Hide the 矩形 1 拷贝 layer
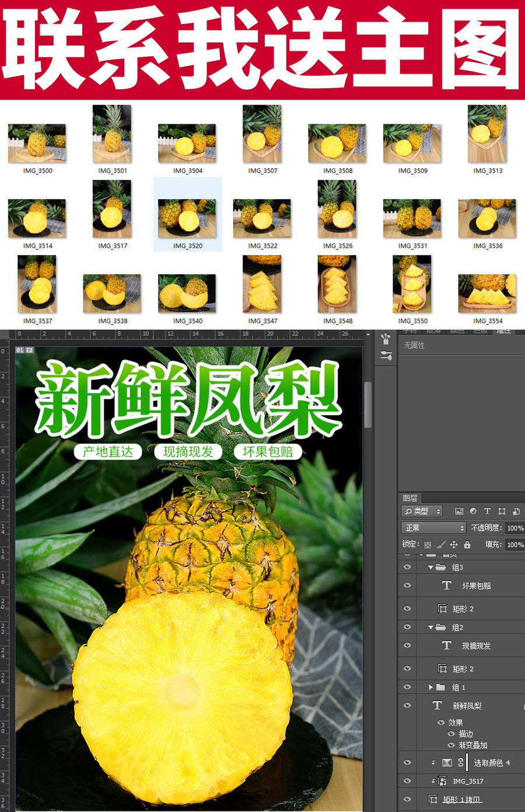 (407, 800)
